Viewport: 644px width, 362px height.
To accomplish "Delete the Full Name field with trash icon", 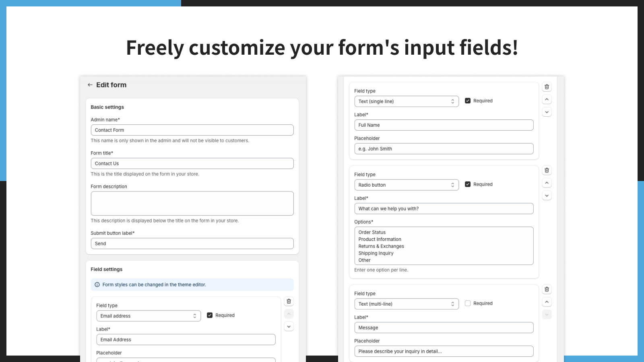I will (547, 87).
